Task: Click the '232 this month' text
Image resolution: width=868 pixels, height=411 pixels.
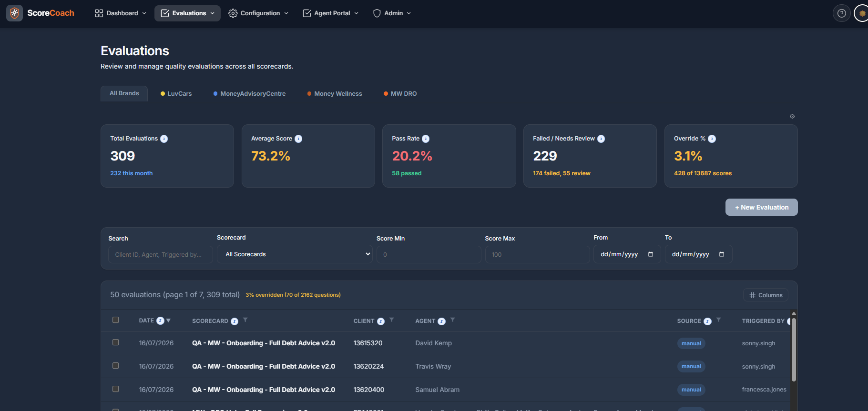Action: tap(132, 173)
